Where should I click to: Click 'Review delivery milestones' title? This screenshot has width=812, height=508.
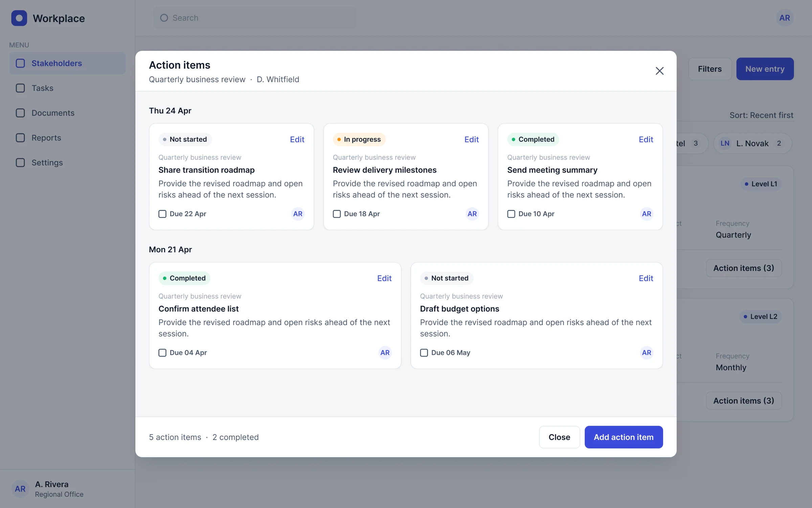pos(385,170)
